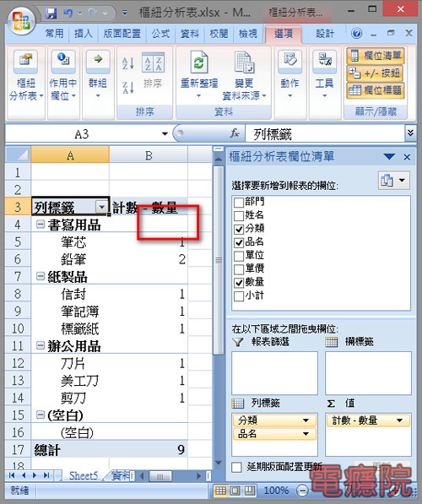422x504 pixels.
Task: Zoom out with the minus button
Action: (302, 490)
